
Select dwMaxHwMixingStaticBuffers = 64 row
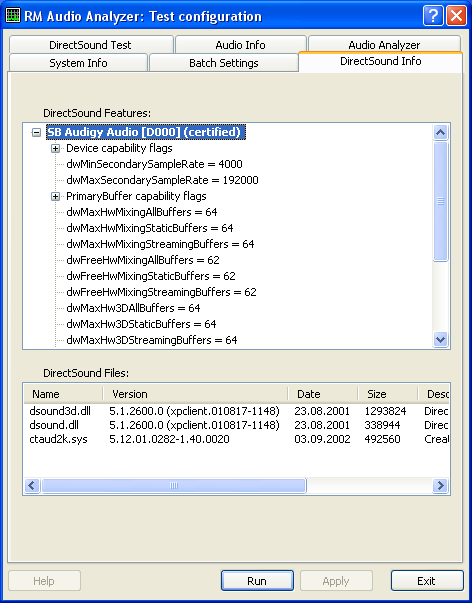click(x=150, y=228)
